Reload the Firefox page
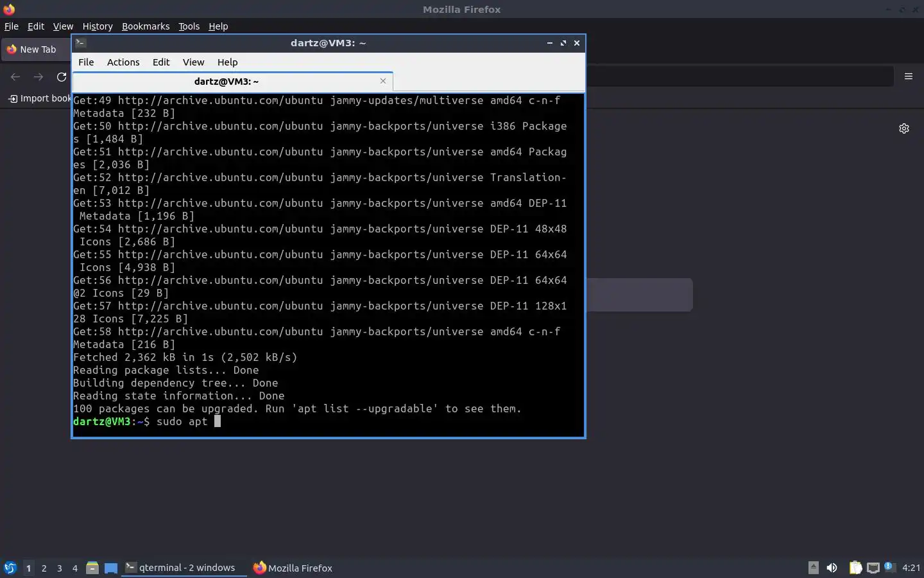 point(62,77)
